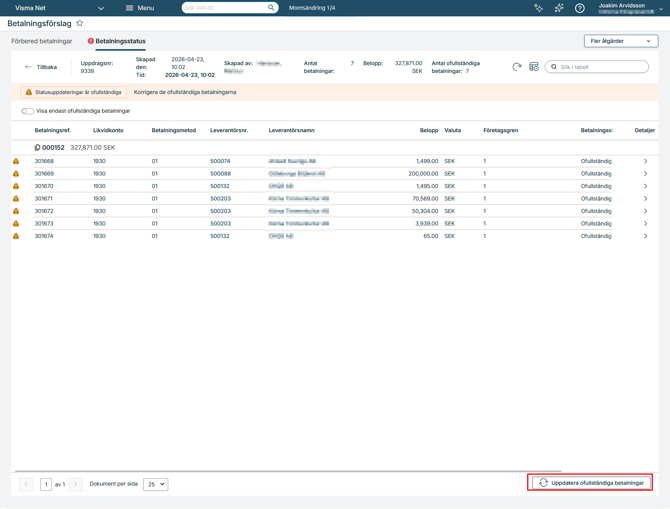Expand details chevron for payment 301674
The height and width of the screenshot is (509, 670).
pos(645,236)
